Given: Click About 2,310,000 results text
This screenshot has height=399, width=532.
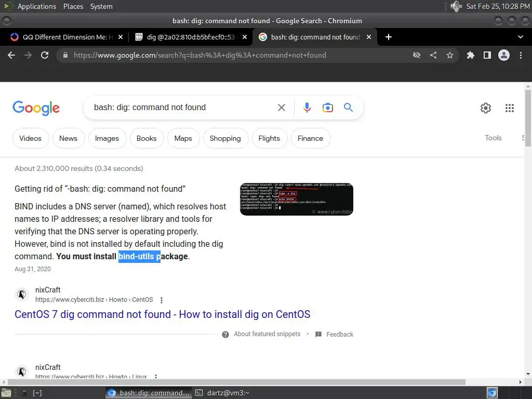Looking at the screenshot, I should [79, 169].
